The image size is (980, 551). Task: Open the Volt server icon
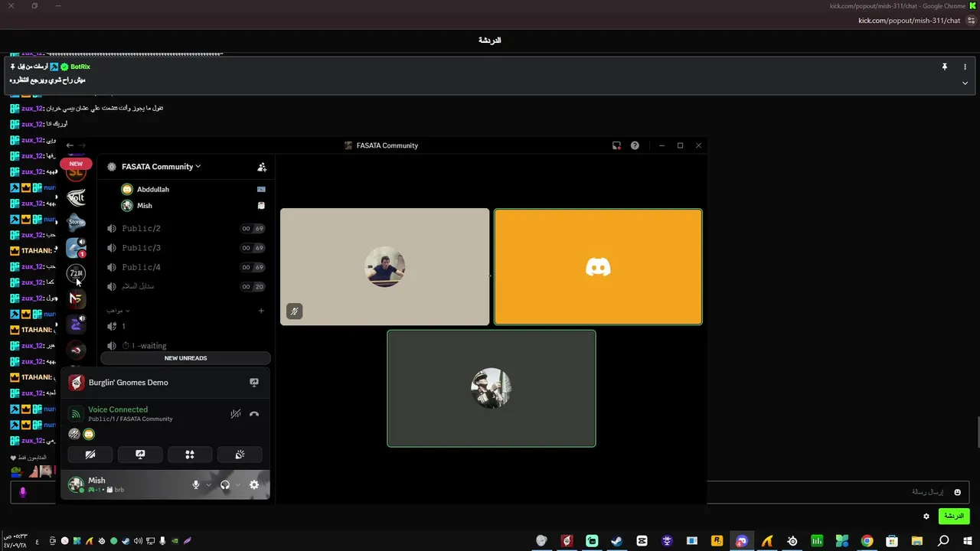point(76,197)
